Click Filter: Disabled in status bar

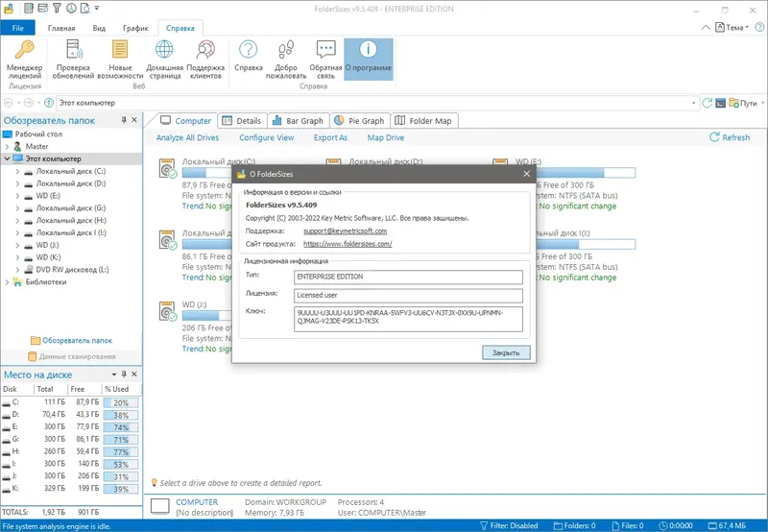tap(509, 525)
